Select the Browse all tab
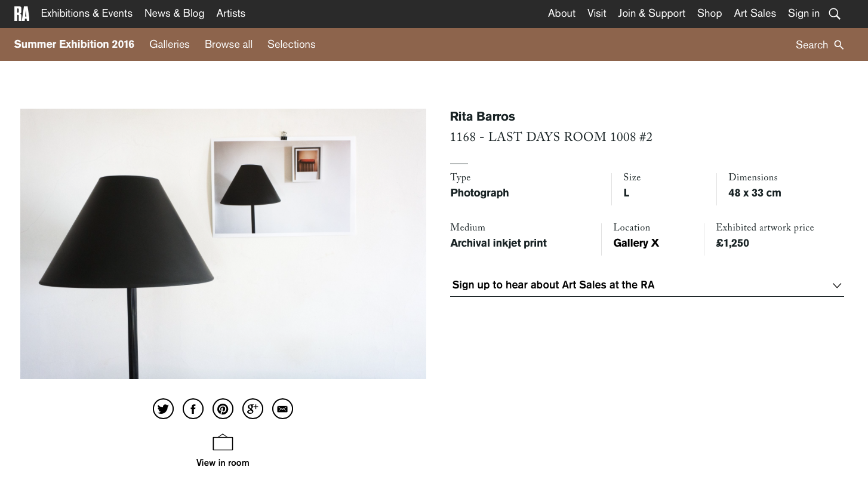Image resolution: width=868 pixels, height=501 pixels. click(x=229, y=44)
